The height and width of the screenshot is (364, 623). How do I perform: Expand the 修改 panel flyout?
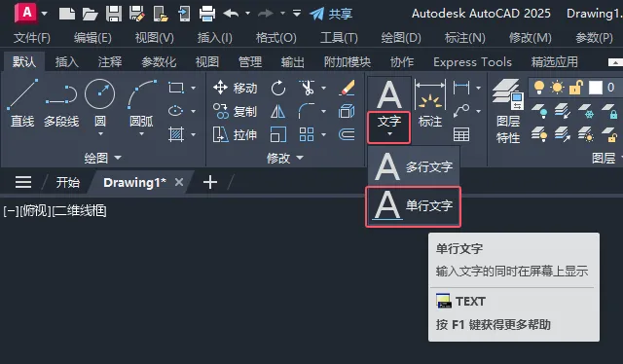[x=285, y=159]
